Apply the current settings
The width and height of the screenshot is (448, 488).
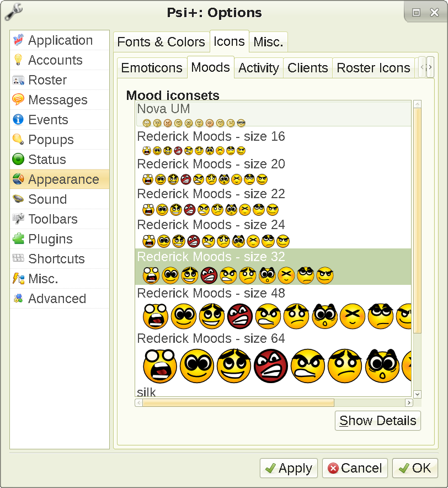[289, 468]
